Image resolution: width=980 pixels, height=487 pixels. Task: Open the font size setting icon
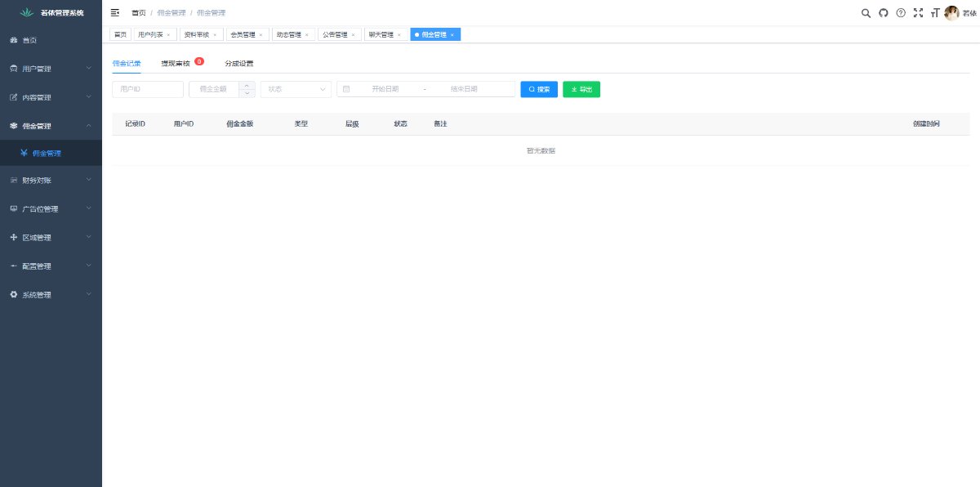[934, 13]
